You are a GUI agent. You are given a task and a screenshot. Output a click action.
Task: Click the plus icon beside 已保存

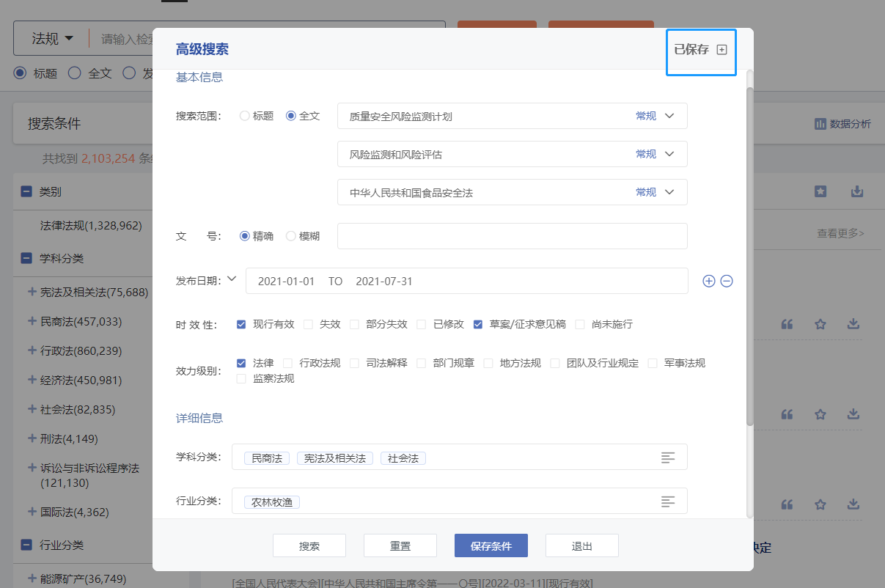(721, 50)
